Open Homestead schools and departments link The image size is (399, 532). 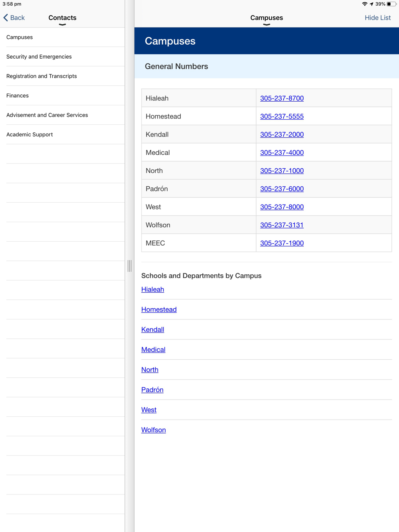pyautogui.click(x=159, y=309)
